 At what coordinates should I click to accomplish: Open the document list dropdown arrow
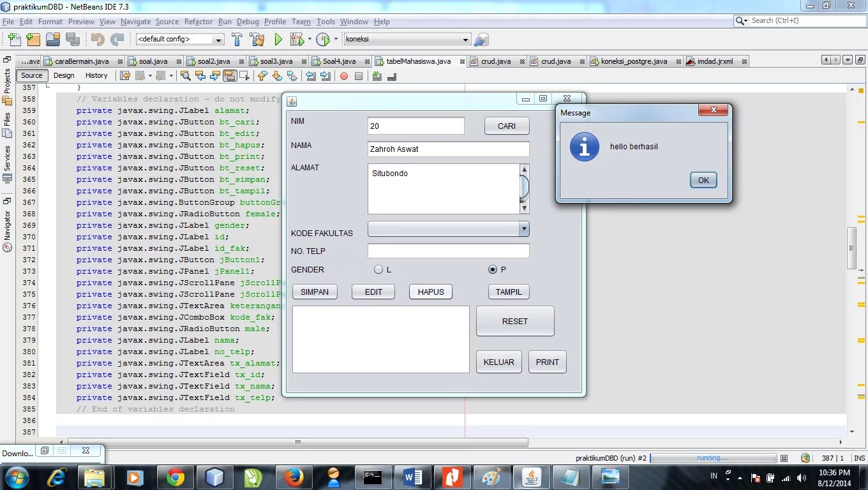click(x=848, y=60)
